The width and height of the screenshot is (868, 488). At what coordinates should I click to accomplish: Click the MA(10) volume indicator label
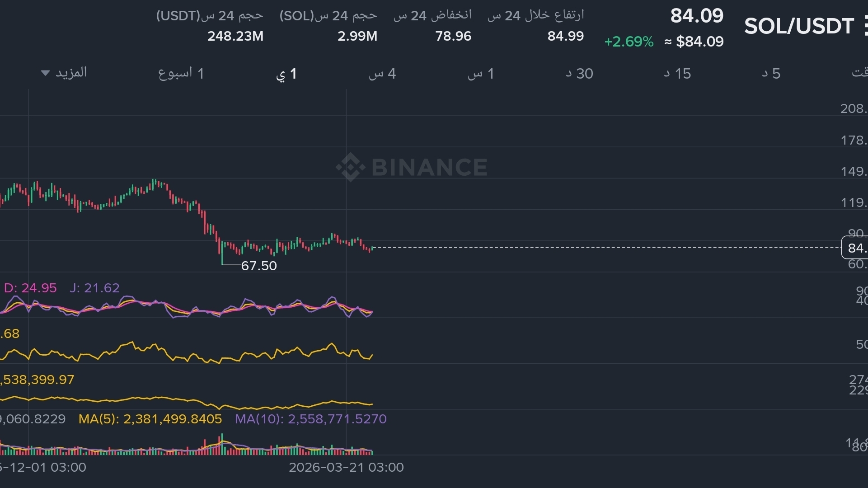point(310,419)
